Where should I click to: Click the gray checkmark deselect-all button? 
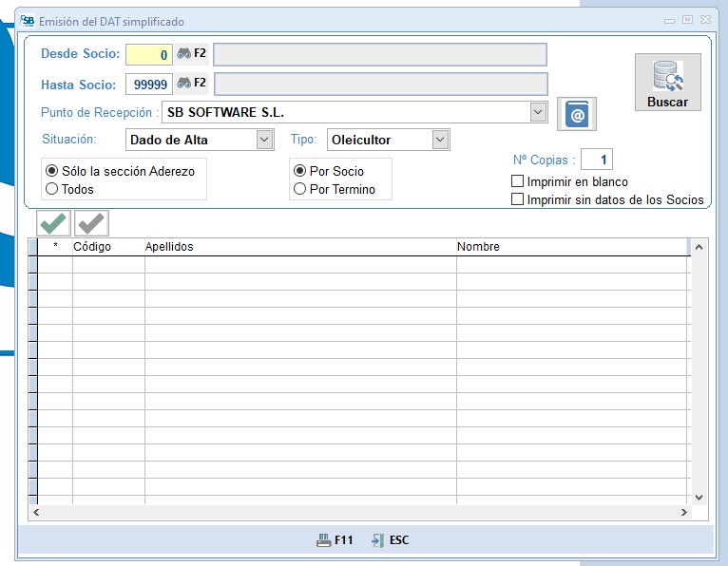[x=91, y=223]
